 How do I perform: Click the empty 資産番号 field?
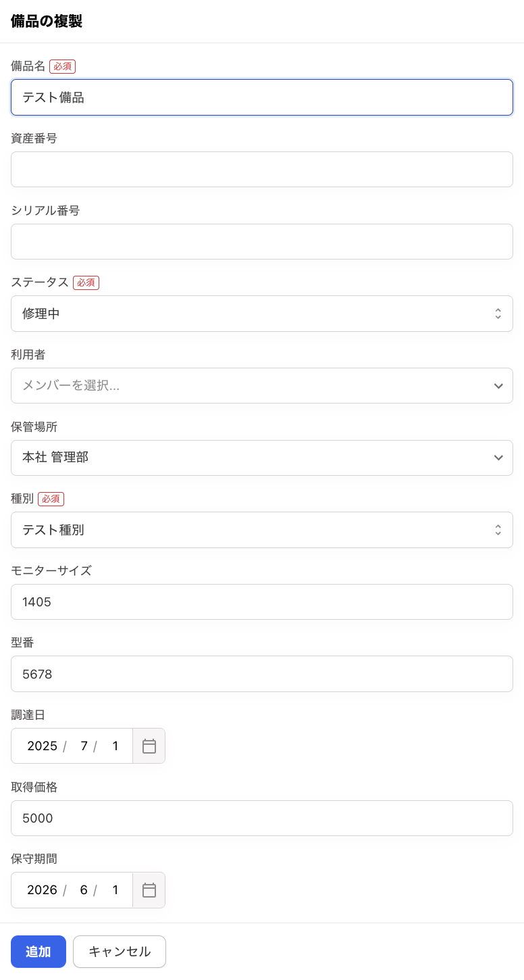262,169
